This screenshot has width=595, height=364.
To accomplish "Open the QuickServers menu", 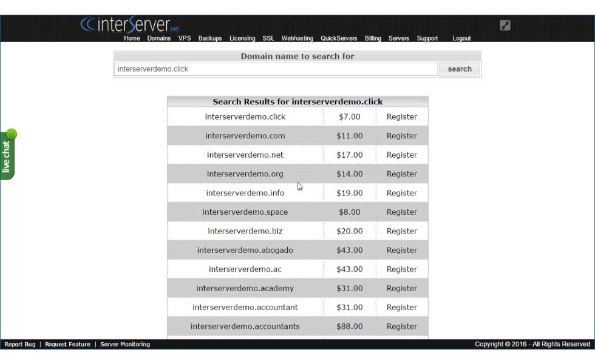I will coord(339,38).
